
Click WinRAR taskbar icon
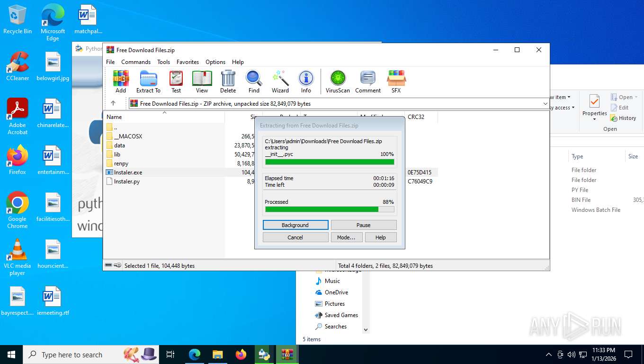point(287,354)
